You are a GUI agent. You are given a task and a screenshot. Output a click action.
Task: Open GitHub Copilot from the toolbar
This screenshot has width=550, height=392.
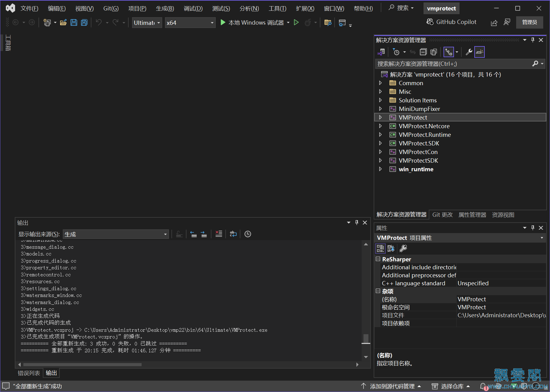click(451, 22)
